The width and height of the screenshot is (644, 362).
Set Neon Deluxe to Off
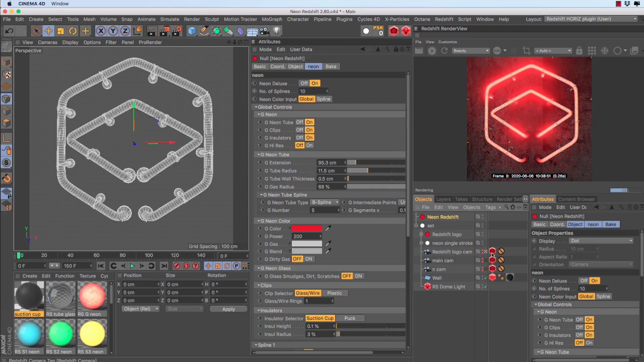304,83
